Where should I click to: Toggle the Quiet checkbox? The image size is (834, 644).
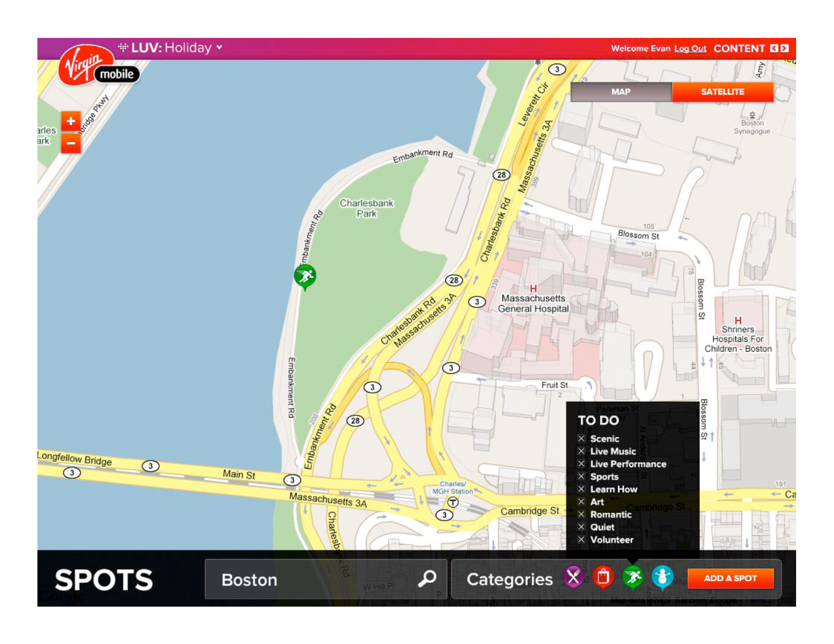581,527
